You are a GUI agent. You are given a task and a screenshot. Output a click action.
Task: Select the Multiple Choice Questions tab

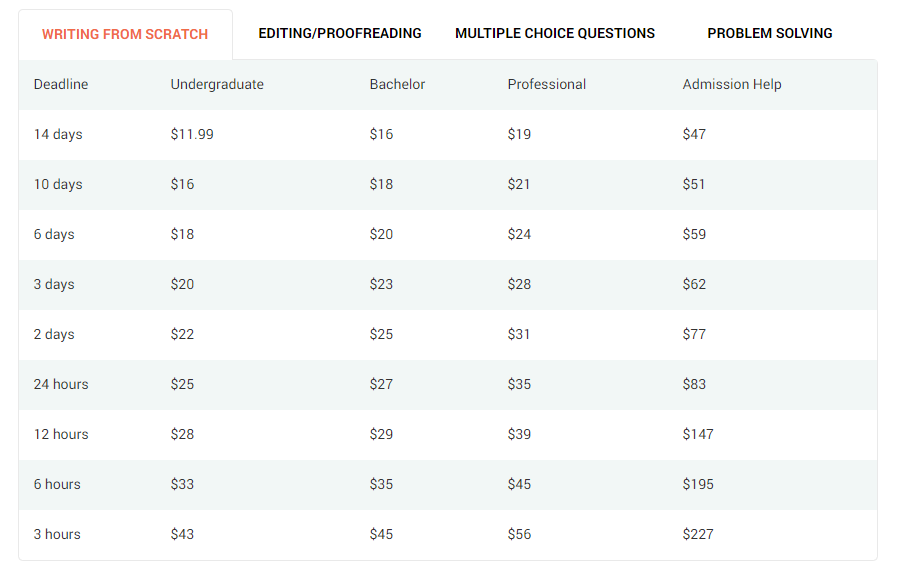555,33
